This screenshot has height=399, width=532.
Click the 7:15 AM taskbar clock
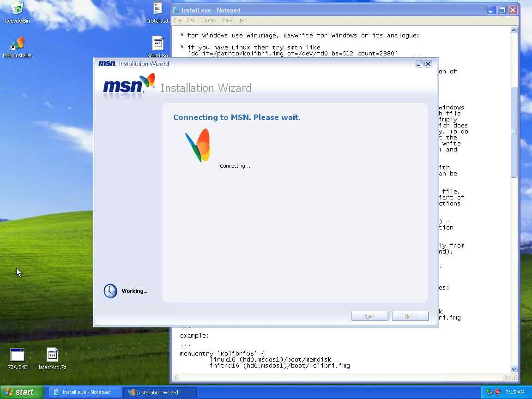(x=515, y=392)
